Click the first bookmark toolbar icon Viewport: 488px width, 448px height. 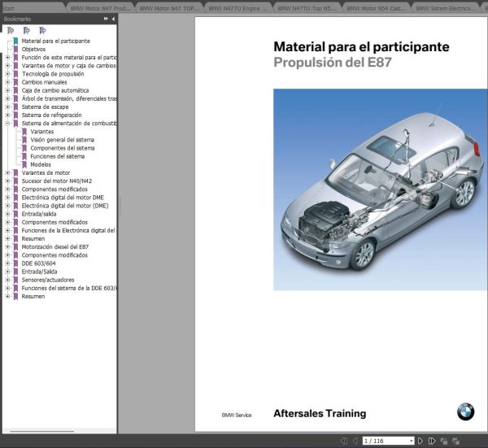click(11, 30)
